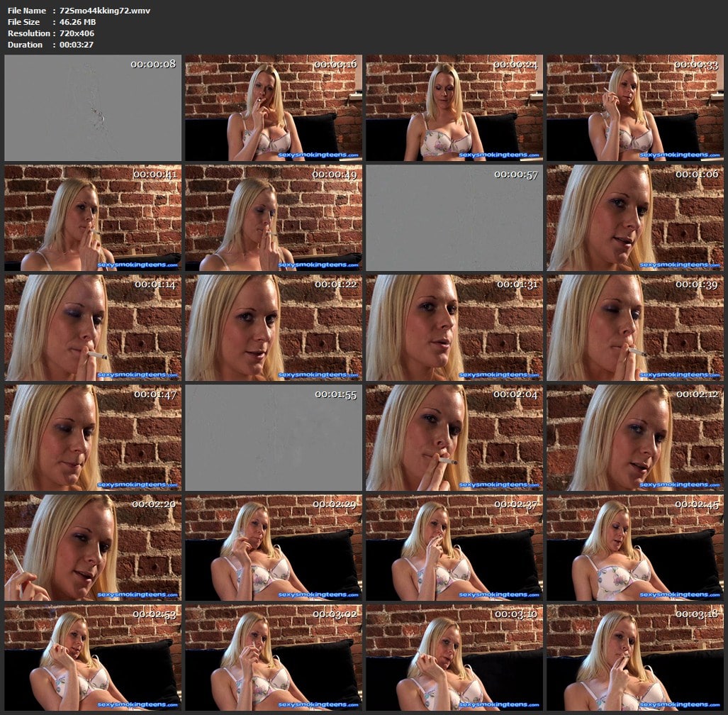The width and height of the screenshot is (728, 715).
Task: Select the file size value 46.26 MB
Action: 77,22
